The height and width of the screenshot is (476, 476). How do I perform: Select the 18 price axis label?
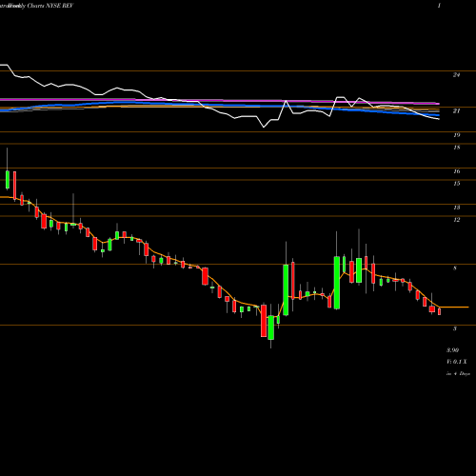point(456,148)
